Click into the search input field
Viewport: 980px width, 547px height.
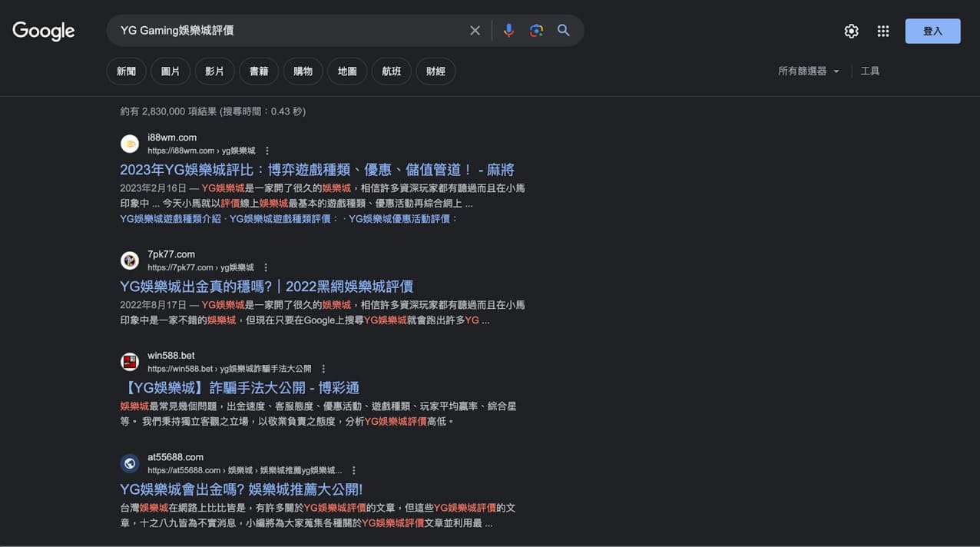click(292, 31)
